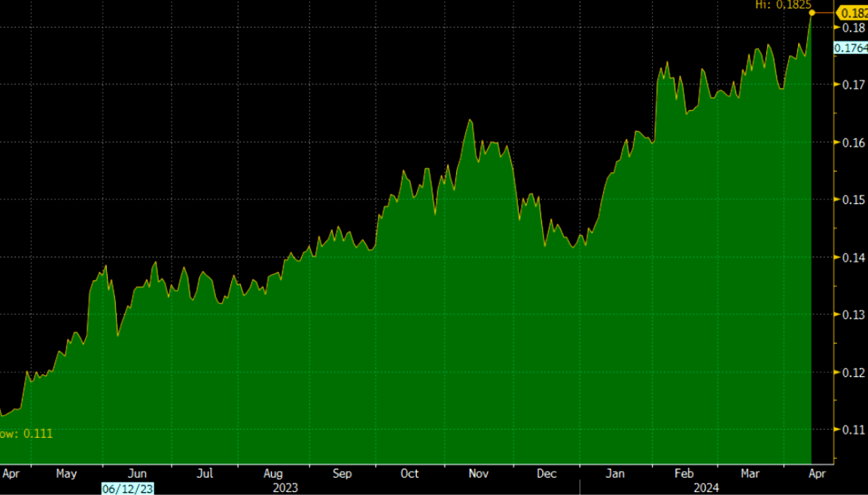This screenshot has height=495, width=868.
Task: Click the 0.15 price axis label
Action: point(852,199)
